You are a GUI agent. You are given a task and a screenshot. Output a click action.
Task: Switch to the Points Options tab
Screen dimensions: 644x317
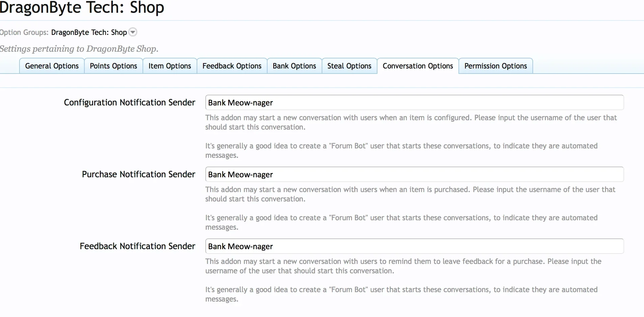[113, 66]
